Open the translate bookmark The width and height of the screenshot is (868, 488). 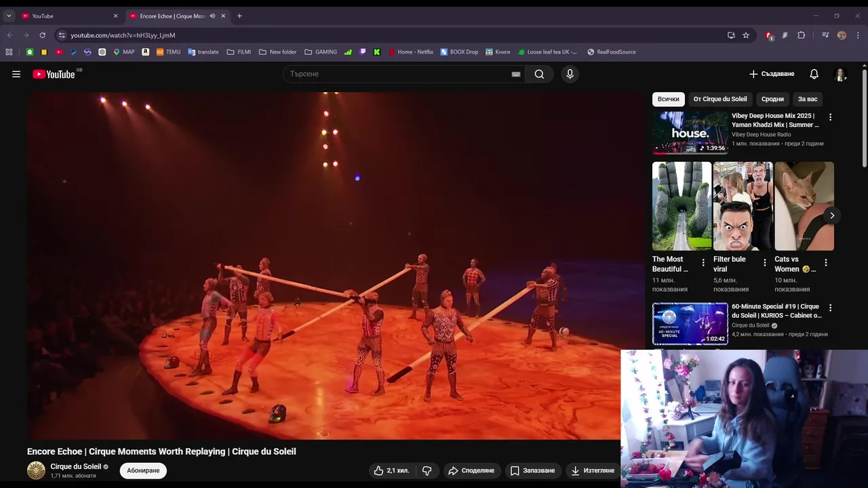coord(203,52)
